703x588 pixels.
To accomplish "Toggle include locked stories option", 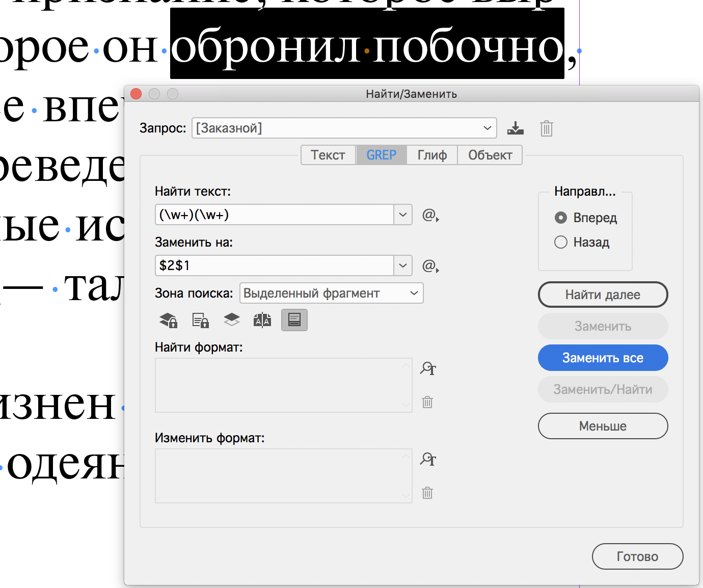I will [200, 320].
